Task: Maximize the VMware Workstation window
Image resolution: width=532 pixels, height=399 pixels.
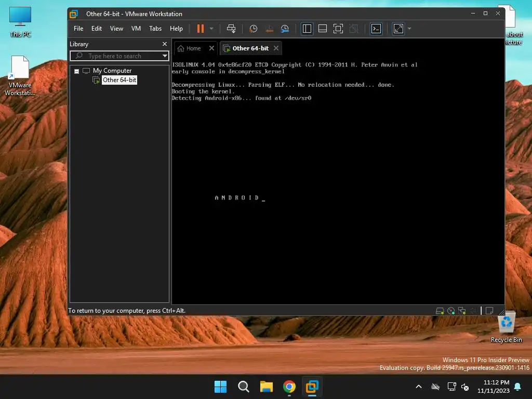Action: coord(486,13)
